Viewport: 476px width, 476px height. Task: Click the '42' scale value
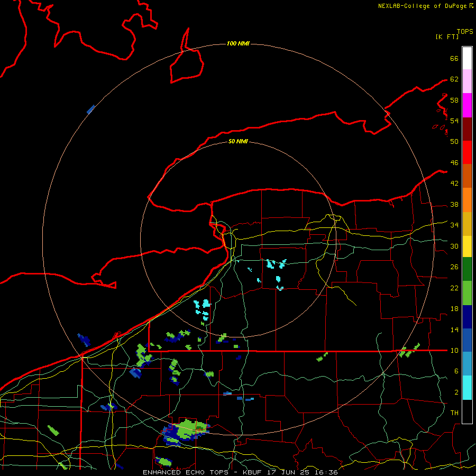click(x=454, y=184)
